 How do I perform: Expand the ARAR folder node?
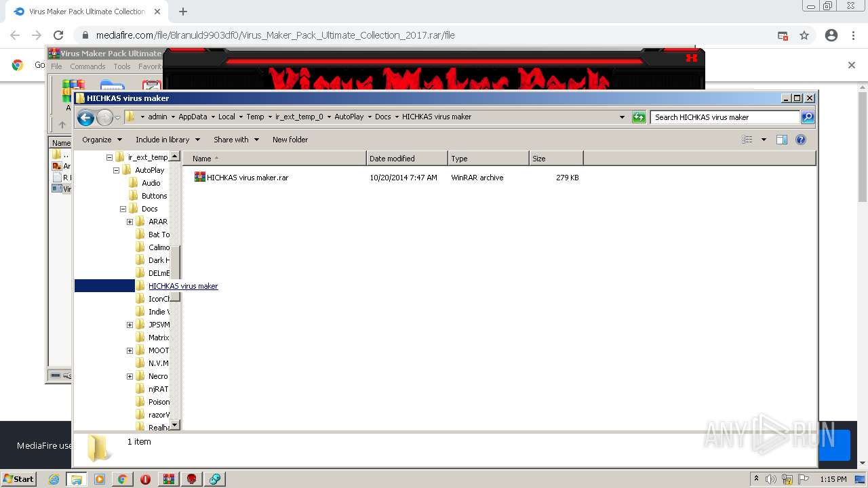130,222
